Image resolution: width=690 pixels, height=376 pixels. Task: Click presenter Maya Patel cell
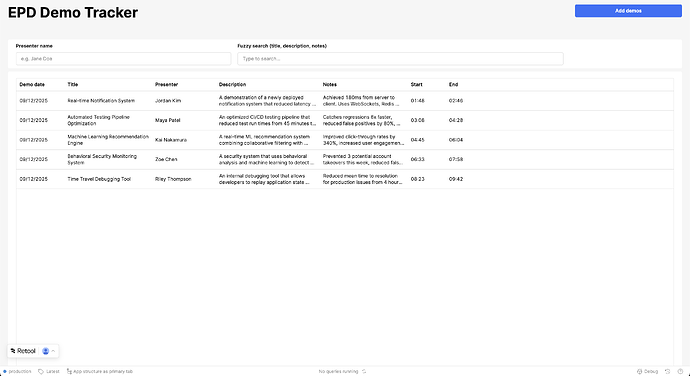pyautogui.click(x=167, y=120)
